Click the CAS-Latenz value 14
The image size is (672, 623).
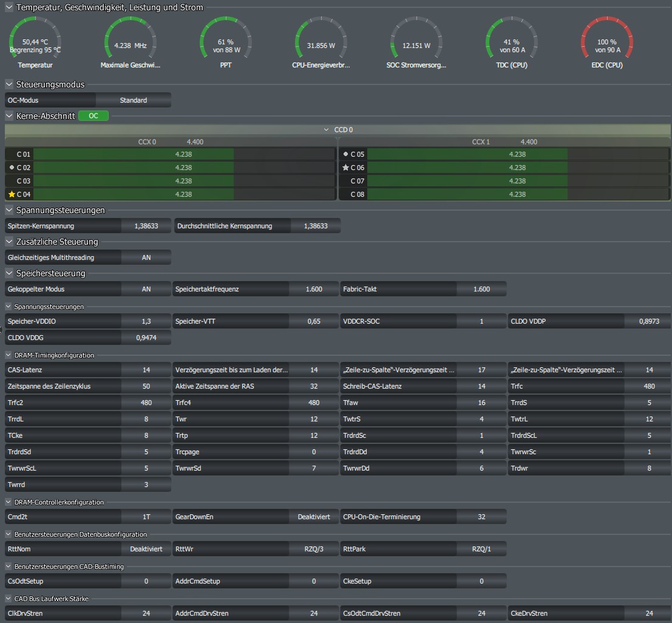[x=146, y=370]
